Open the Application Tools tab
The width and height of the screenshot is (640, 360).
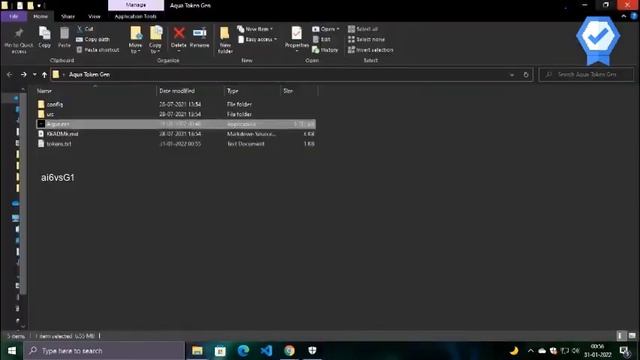(136, 16)
